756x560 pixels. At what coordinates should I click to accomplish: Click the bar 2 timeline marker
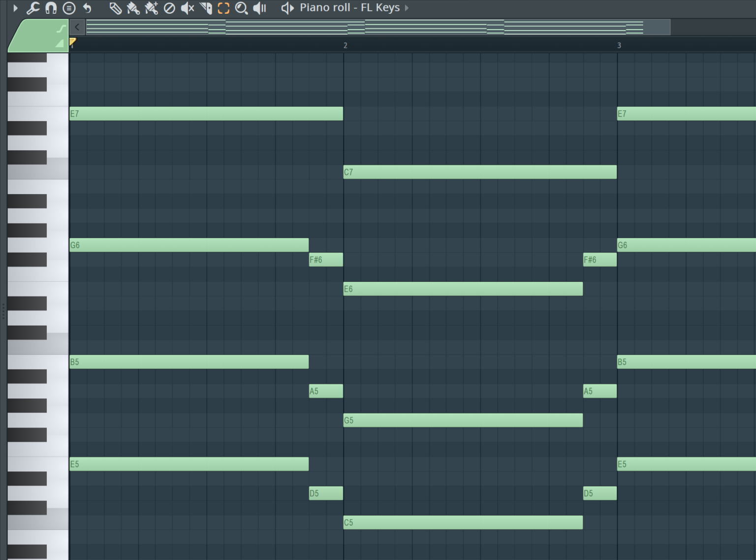345,45
